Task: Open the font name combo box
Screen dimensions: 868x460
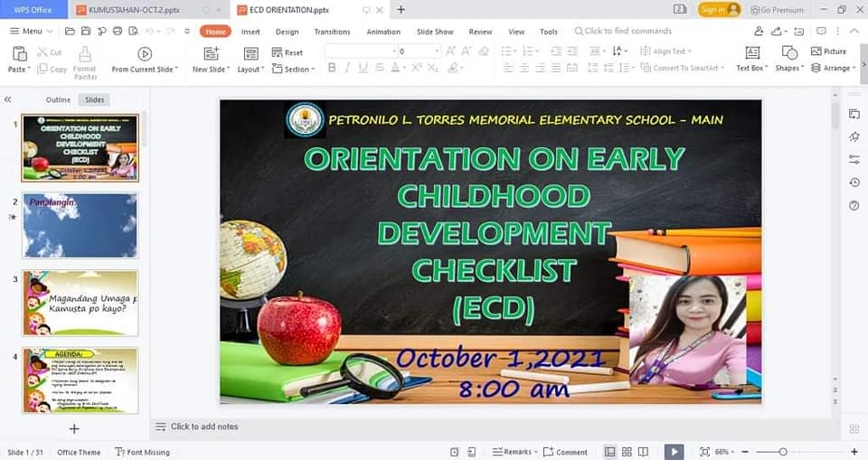Action: pos(361,51)
